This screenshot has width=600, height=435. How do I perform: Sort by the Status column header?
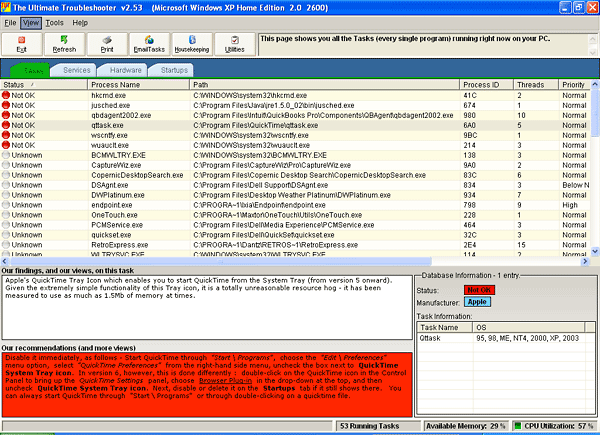tap(44, 85)
